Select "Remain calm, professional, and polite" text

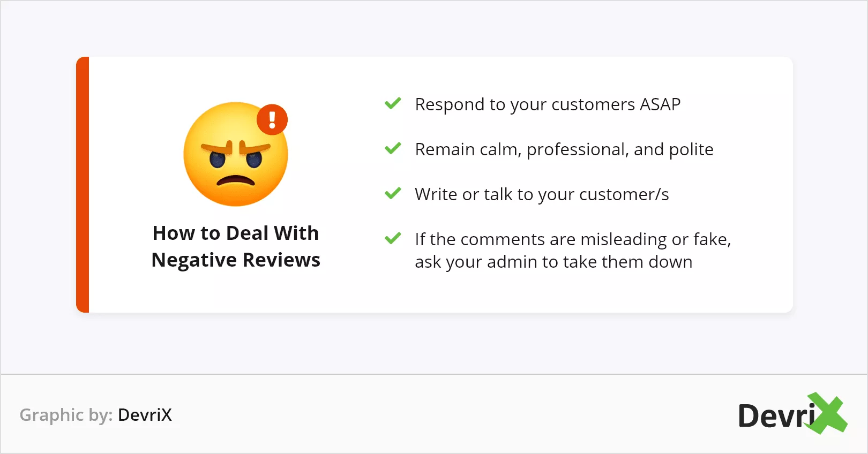coord(564,149)
